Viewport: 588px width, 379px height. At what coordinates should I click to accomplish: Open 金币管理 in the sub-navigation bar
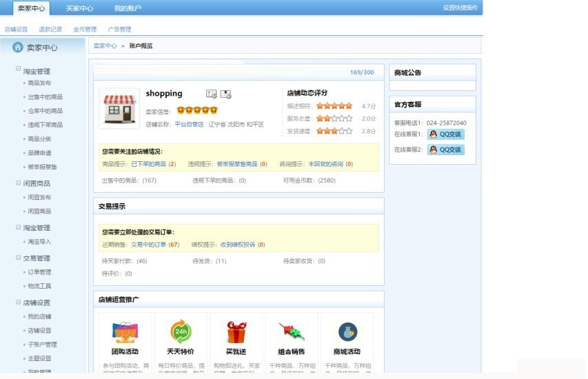tap(85, 30)
